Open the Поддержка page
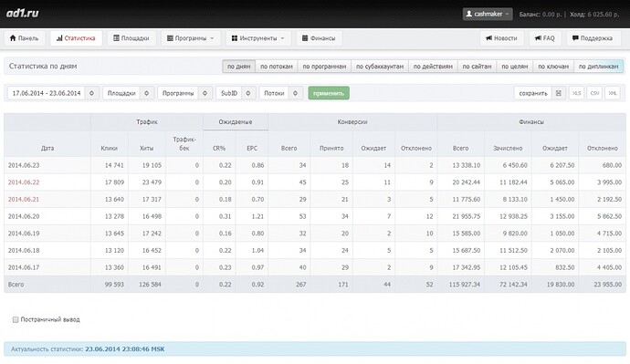 (593, 38)
